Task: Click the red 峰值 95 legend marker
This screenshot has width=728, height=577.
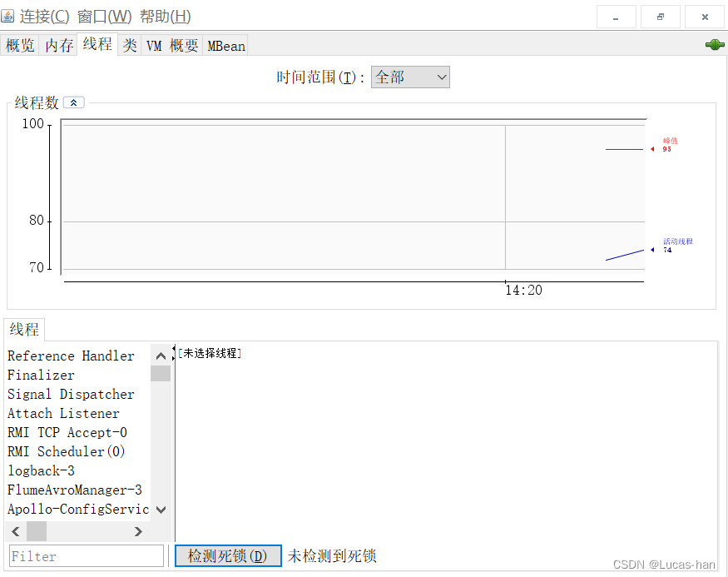Action: (x=652, y=149)
